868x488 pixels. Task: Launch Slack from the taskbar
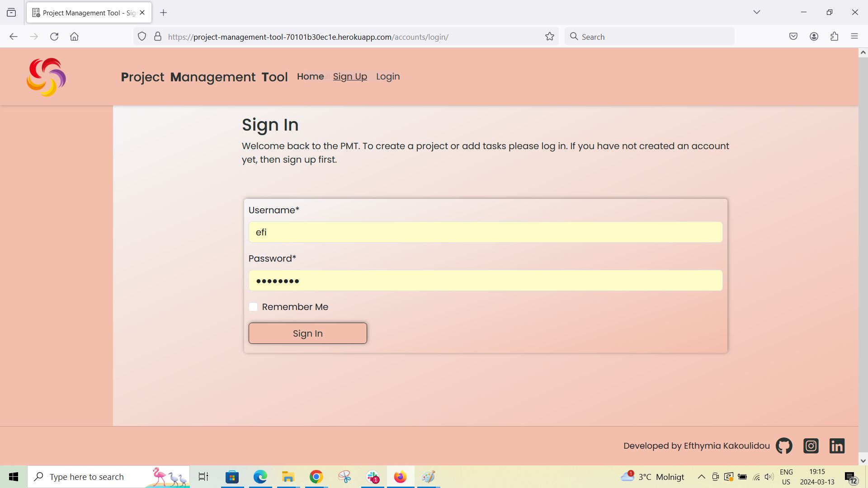[x=373, y=477]
